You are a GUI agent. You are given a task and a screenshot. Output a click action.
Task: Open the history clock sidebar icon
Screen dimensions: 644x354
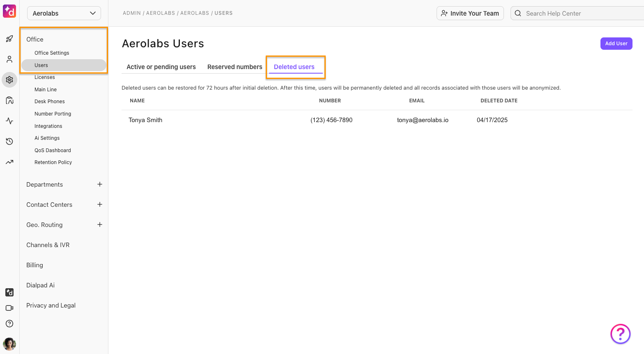[x=9, y=141]
